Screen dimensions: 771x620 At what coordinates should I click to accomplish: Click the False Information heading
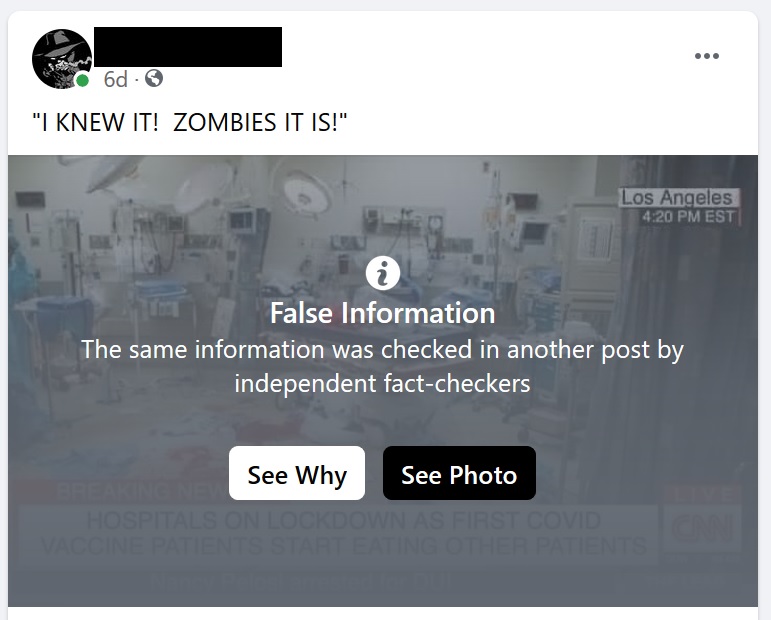[x=383, y=313]
